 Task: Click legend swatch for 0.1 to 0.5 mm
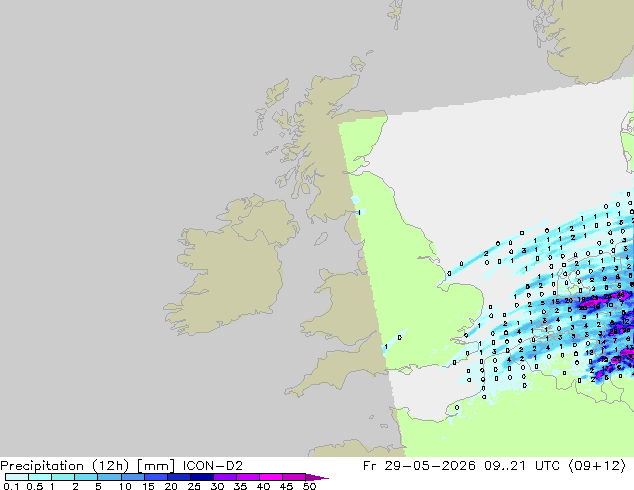[17, 477]
